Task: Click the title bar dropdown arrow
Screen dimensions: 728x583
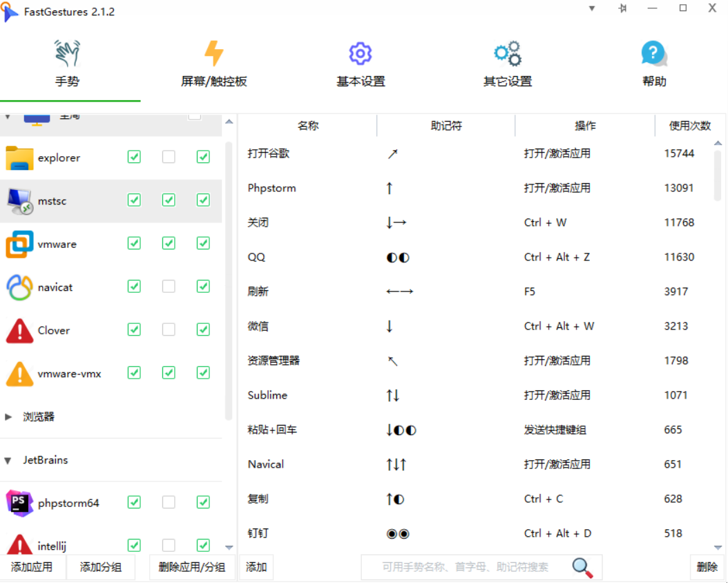Action: (592, 8)
